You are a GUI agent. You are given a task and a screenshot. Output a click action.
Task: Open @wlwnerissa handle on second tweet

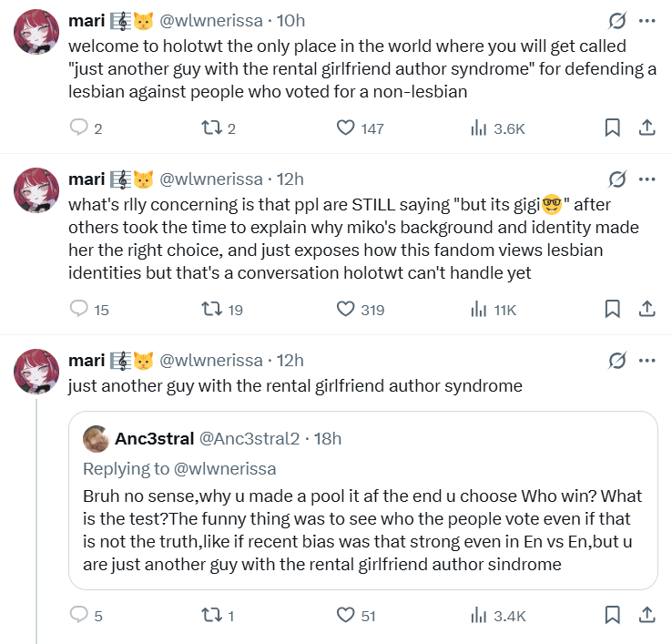tap(212, 179)
